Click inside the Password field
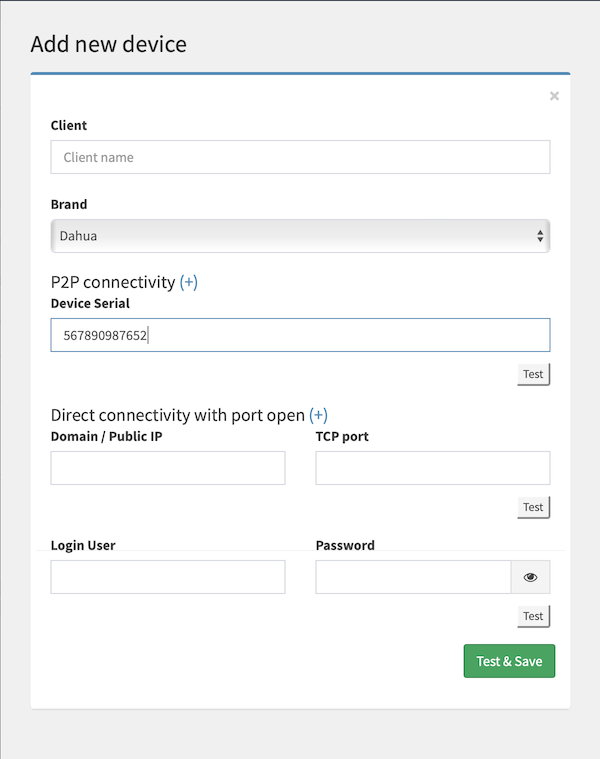 413,577
